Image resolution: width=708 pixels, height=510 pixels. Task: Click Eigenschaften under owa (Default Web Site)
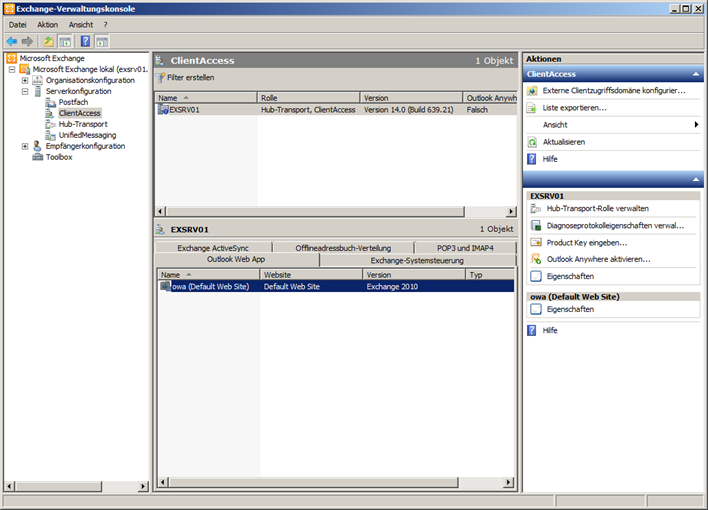click(570, 309)
